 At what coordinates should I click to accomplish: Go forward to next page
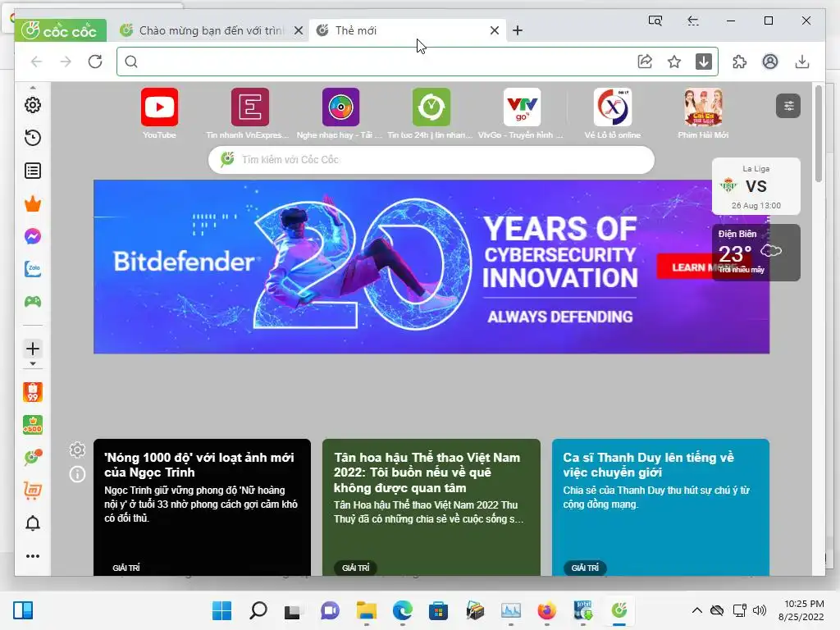[66, 62]
